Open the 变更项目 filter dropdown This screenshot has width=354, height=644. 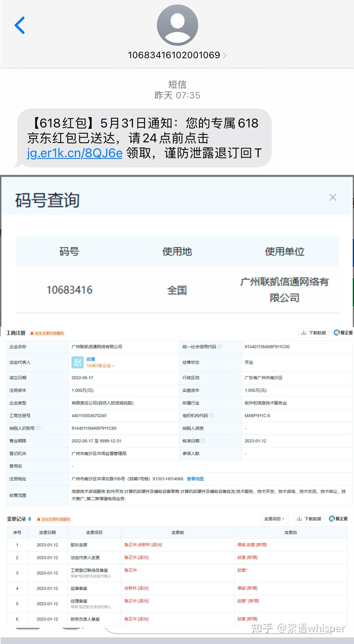(x=274, y=519)
